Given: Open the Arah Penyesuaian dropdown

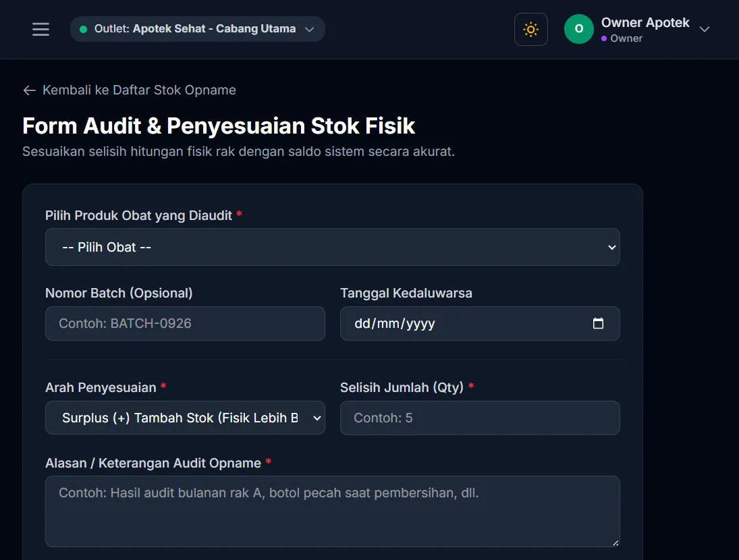Looking at the screenshot, I should pos(185,418).
